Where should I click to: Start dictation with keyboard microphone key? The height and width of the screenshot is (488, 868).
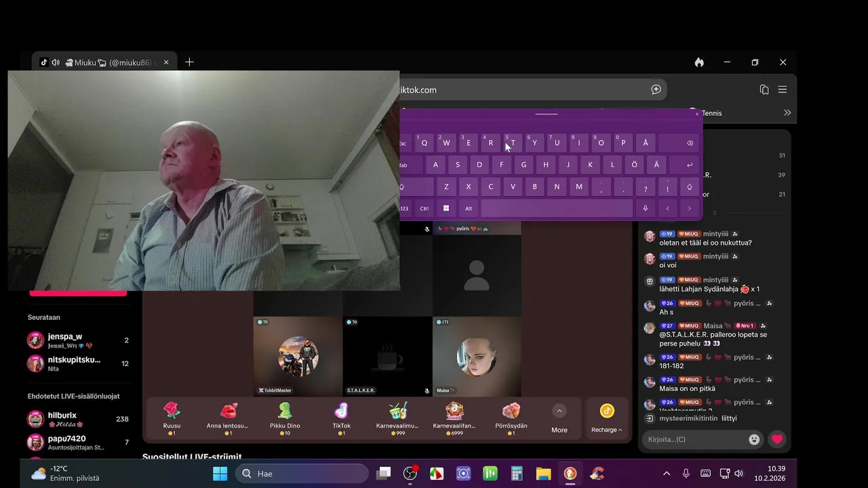645,208
